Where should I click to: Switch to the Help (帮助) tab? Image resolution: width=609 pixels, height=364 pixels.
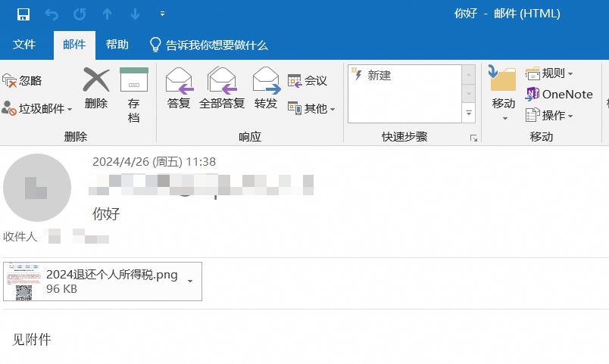click(117, 45)
